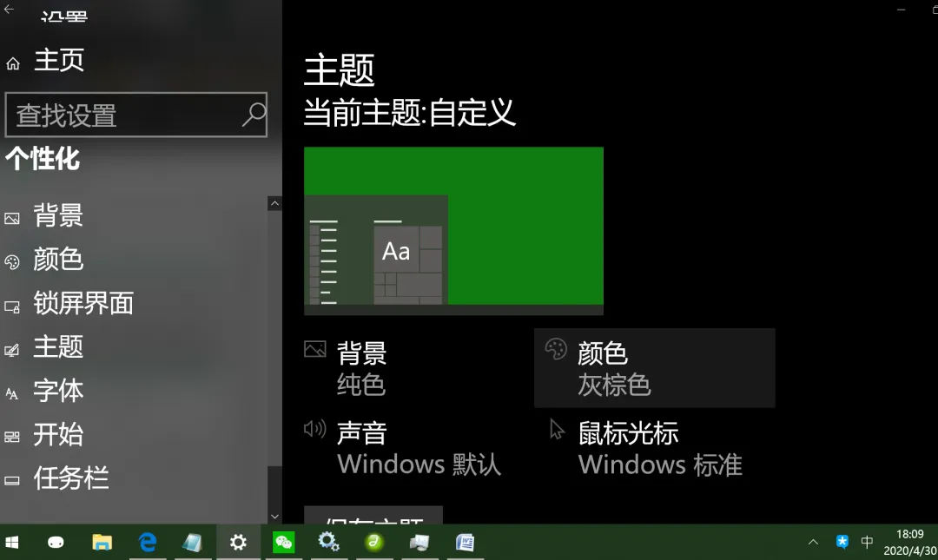Click the speaker icon for 声音 Windows 默认
The image size is (938, 560).
point(314,428)
